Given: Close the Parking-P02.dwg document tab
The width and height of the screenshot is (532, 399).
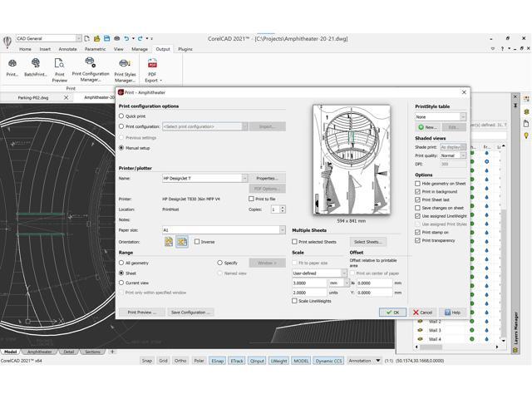Looking at the screenshot, I should click(66, 97).
